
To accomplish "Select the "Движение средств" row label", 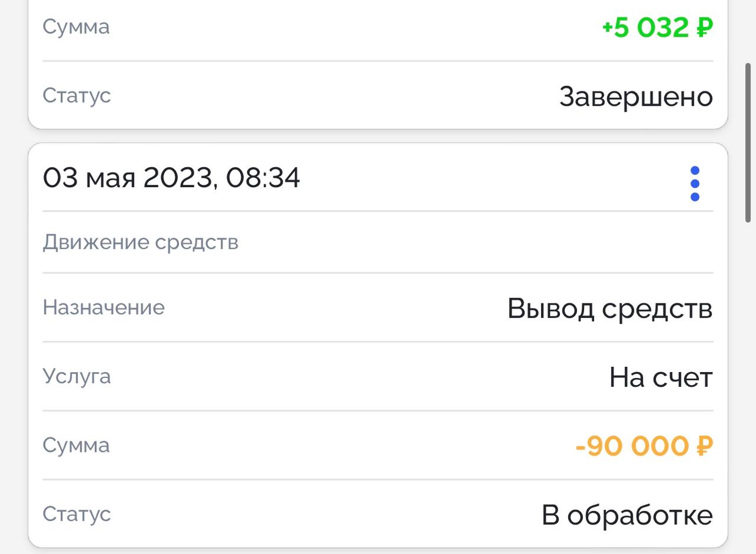I will click(x=141, y=242).
